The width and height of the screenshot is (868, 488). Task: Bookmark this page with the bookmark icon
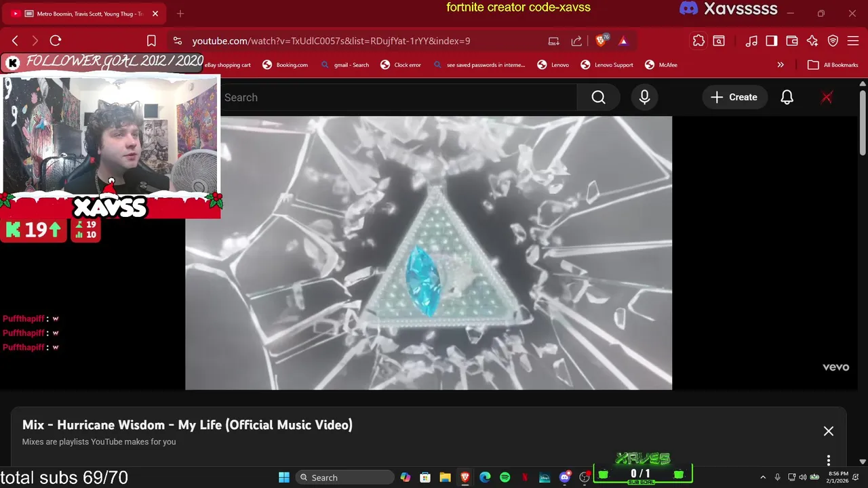(x=151, y=41)
